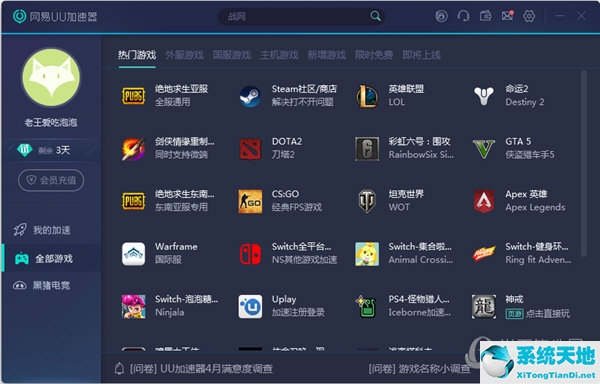Open the Ninjala (Switch-泡泡糖) icon
Viewport: 600px width, 384px height.
coord(134,306)
